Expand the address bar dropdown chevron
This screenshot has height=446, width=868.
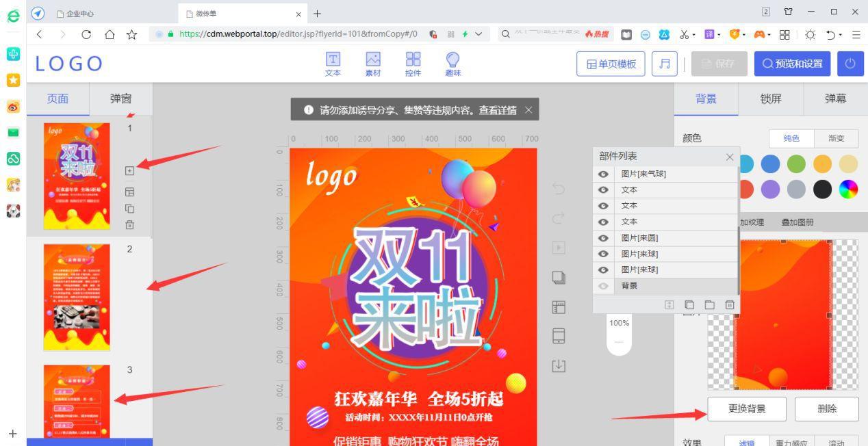[x=478, y=34]
